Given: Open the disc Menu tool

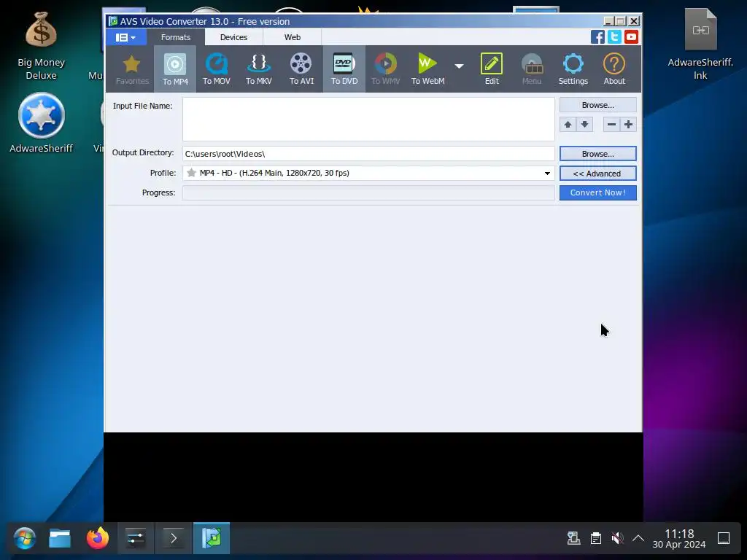Looking at the screenshot, I should point(532,69).
